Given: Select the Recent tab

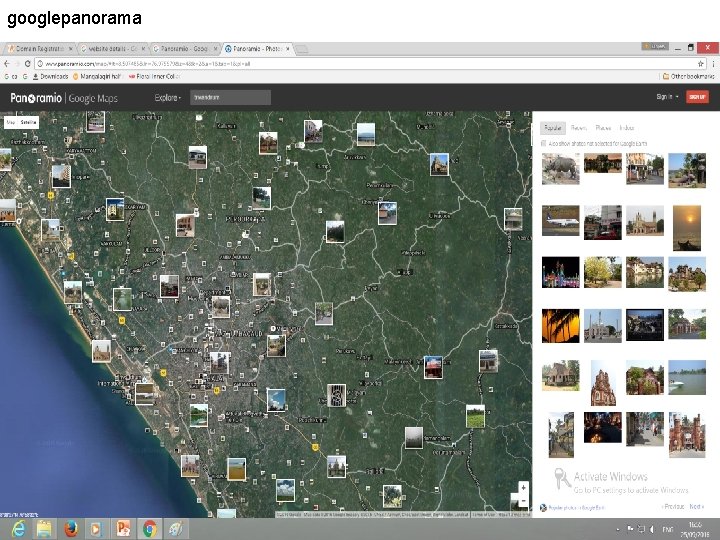Looking at the screenshot, I should point(579,128).
